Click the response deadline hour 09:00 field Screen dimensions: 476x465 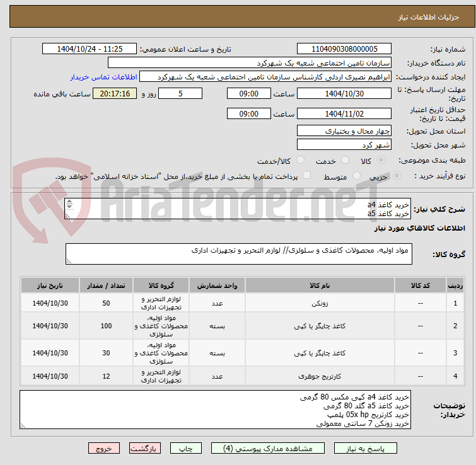pyautogui.click(x=248, y=93)
